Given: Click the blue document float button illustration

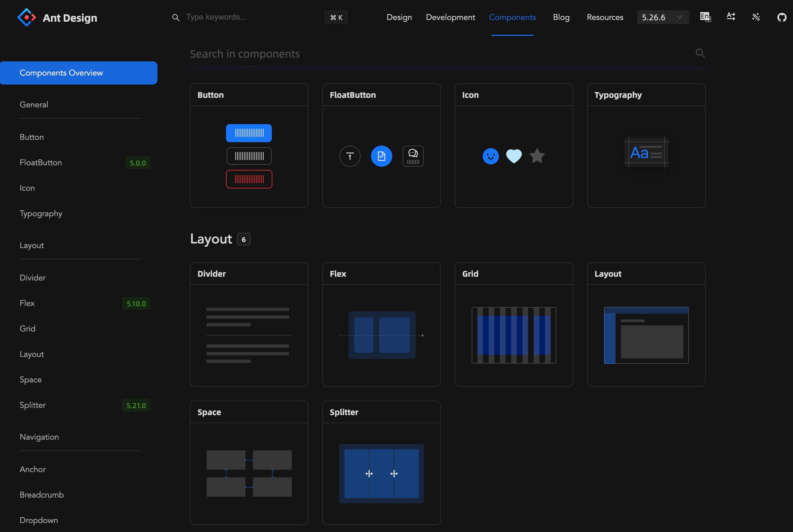Looking at the screenshot, I should pos(381,156).
